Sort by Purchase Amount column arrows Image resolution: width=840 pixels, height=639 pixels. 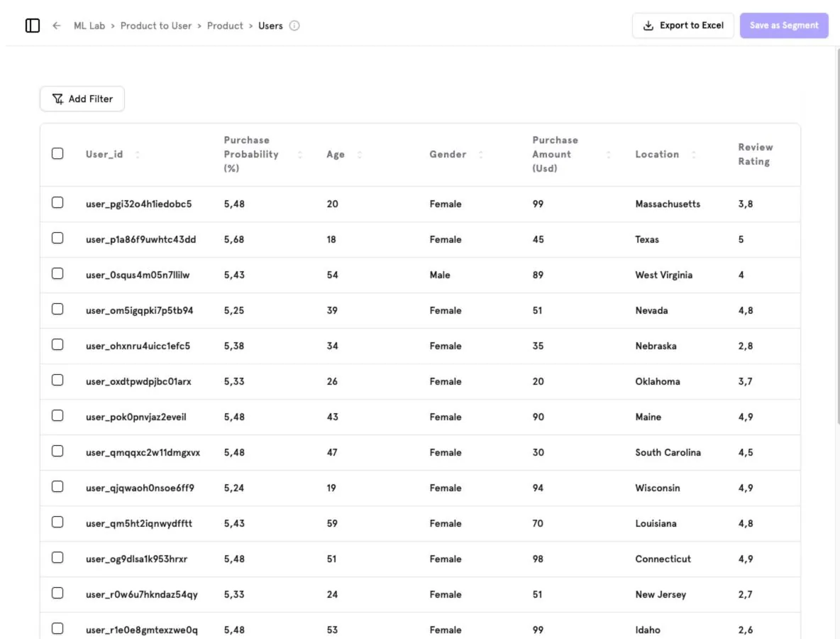coord(608,154)
